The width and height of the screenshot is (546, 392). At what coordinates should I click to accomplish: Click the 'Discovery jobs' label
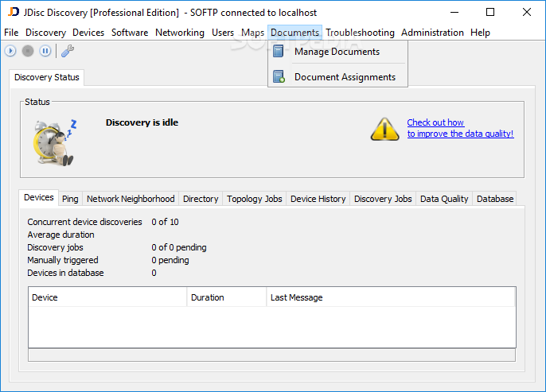coord(56,247)
